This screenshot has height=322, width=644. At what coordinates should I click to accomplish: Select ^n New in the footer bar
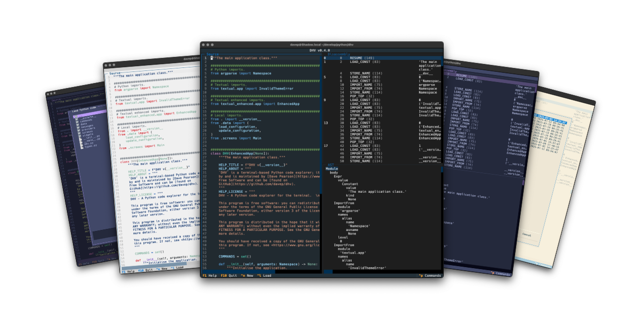(246, 275)
